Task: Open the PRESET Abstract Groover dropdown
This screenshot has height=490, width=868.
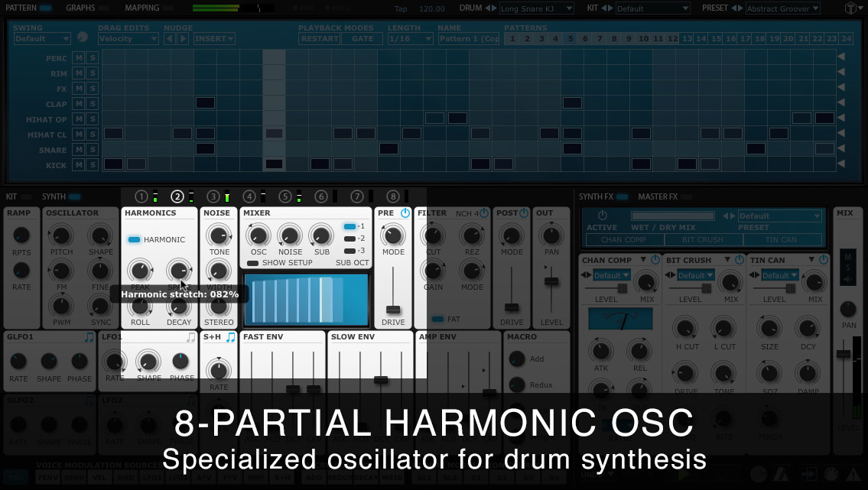Action: (x=782, y=9)
